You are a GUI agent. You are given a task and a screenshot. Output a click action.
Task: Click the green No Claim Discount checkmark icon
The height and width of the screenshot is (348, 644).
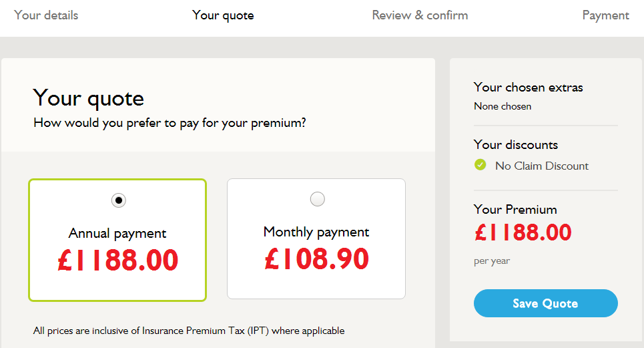click(x=480, y=165)
